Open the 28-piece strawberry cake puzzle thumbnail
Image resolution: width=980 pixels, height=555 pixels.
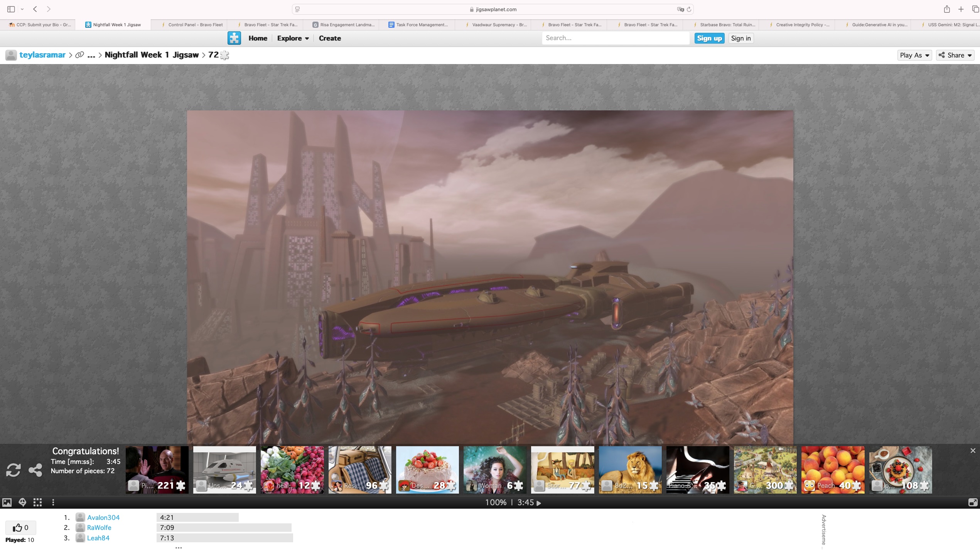click(427, 470)
